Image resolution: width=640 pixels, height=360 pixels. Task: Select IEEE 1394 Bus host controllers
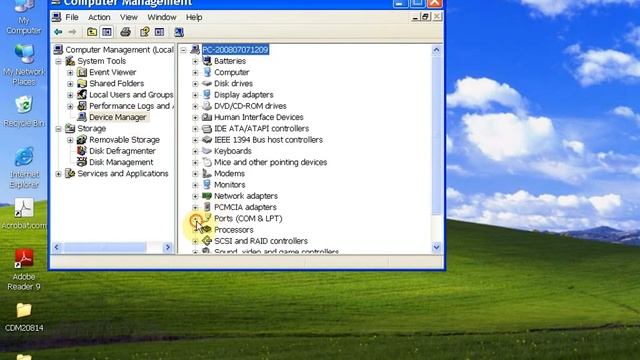click(x=269, y=140)
